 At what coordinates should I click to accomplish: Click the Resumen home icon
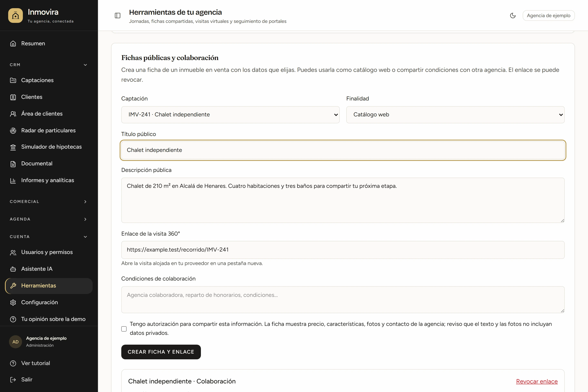click(x=13, y=43)
